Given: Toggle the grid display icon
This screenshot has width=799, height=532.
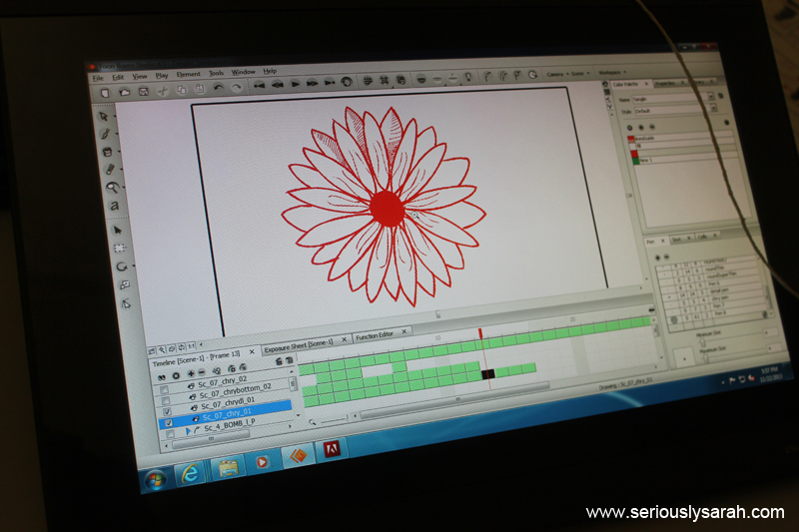Looking at the screenshot, I should pyautogui.click(x=368, y=82).
